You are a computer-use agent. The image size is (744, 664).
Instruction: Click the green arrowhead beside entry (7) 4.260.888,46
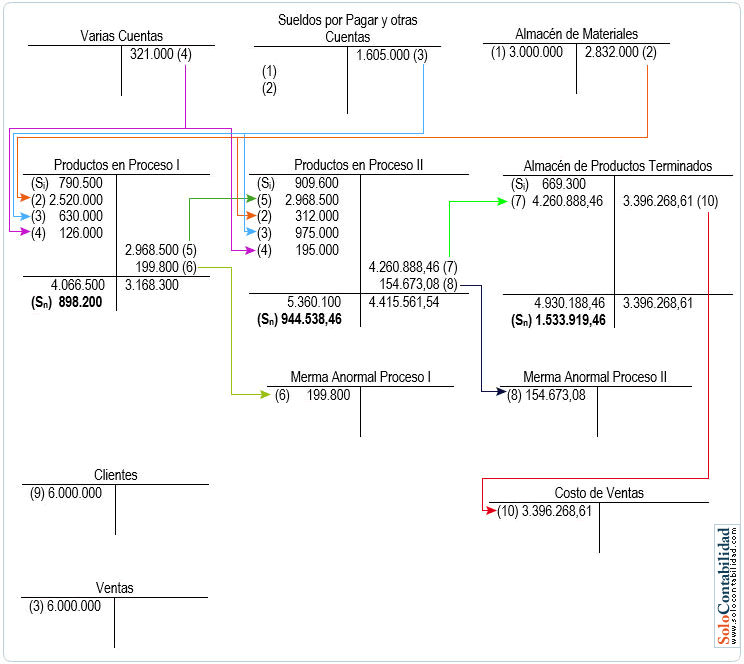click(x=502, y=201)
